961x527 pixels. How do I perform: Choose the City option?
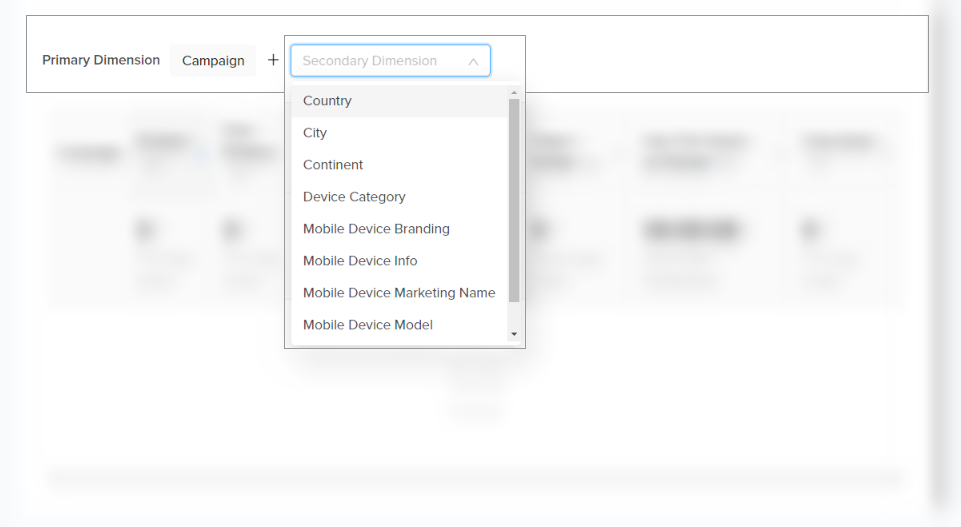[315, 133]
